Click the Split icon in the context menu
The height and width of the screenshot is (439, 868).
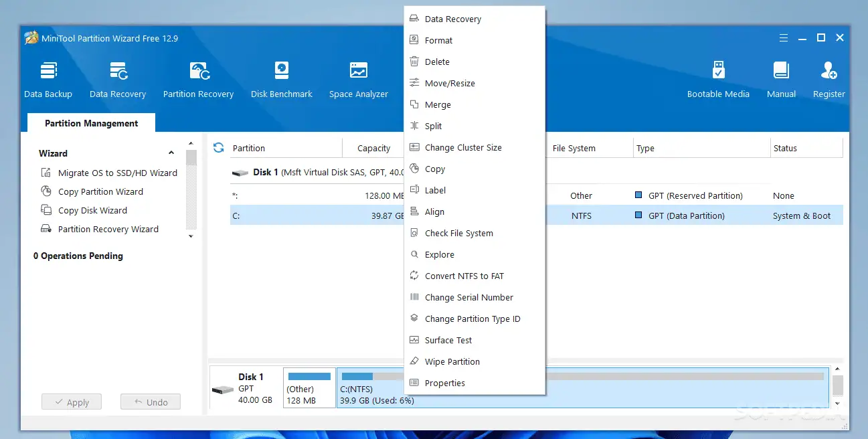pyautogui.click(x=414, y=126)
